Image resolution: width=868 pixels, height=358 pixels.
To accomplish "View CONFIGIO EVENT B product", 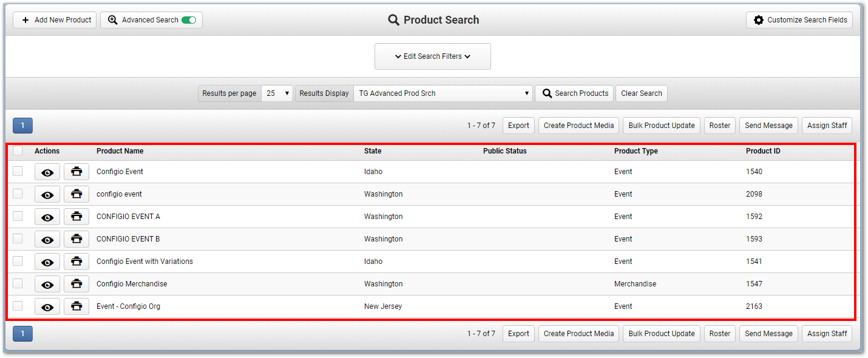I will point(47,240).
